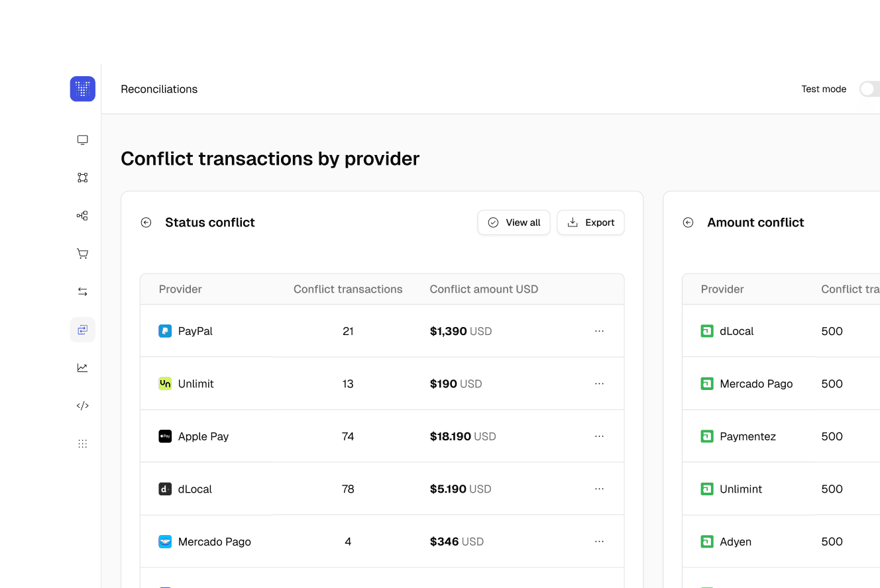Click Apple Pay's conflict count 74
This screenshot has width=880, height=588.
348,436
